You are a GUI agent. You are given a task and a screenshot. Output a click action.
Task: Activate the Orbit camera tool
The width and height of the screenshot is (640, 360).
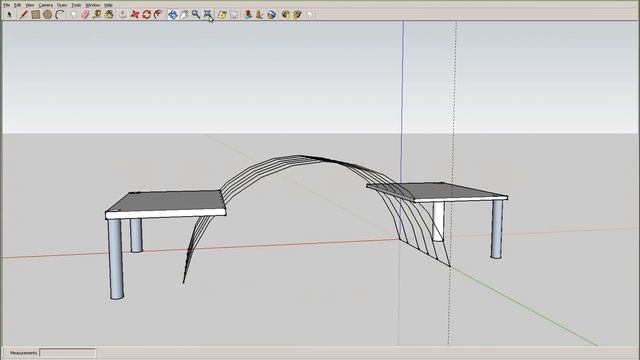172,15
